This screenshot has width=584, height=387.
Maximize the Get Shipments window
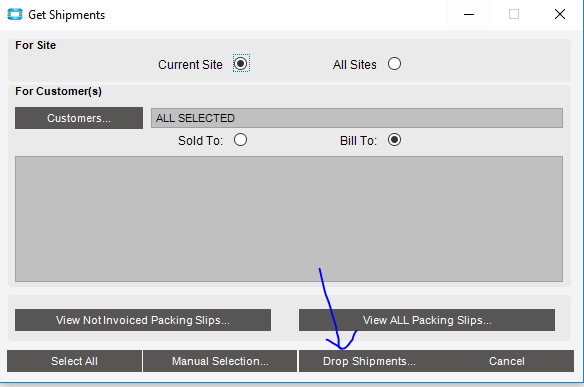[x=514, y=15]
